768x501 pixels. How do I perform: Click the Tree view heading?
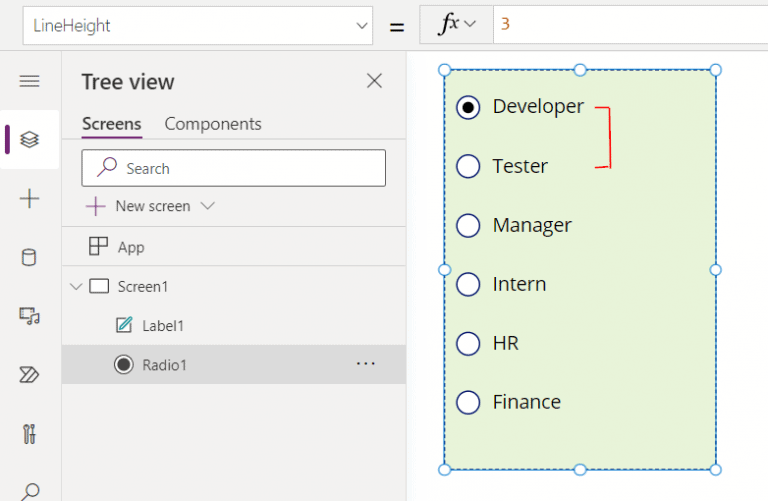128,82
